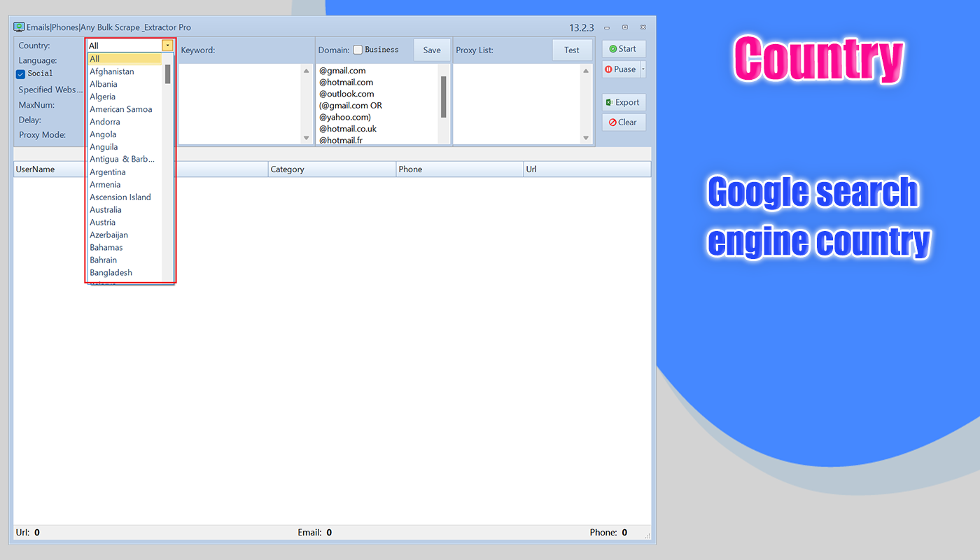Click the Phone: 0 status bar counter
980x560 pixels.
[x=608, y=533]
